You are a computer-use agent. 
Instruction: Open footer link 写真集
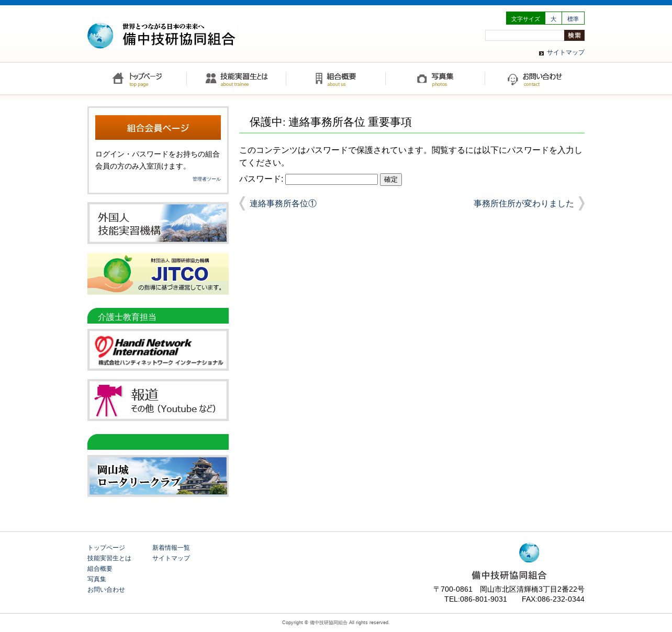(97, 579)
